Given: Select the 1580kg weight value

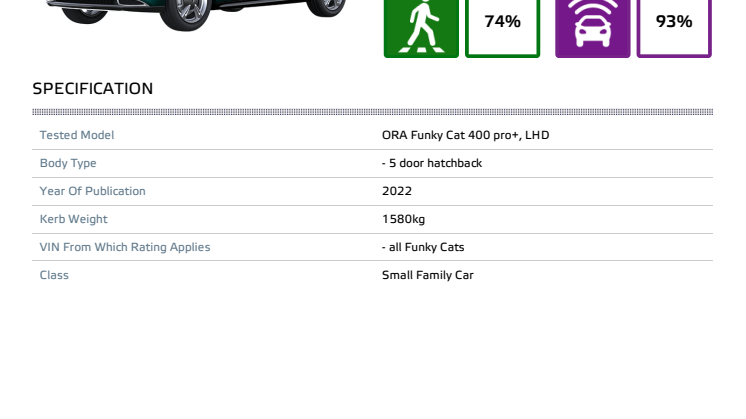Looking at the screenshot, I should pyautogui.click(x=403, y=219).
